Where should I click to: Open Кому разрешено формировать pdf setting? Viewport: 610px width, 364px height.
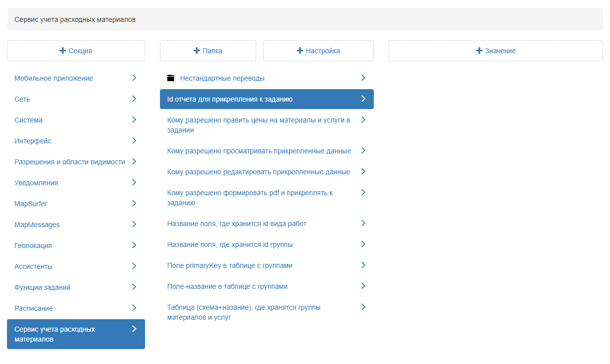click(x=267, y=198)
